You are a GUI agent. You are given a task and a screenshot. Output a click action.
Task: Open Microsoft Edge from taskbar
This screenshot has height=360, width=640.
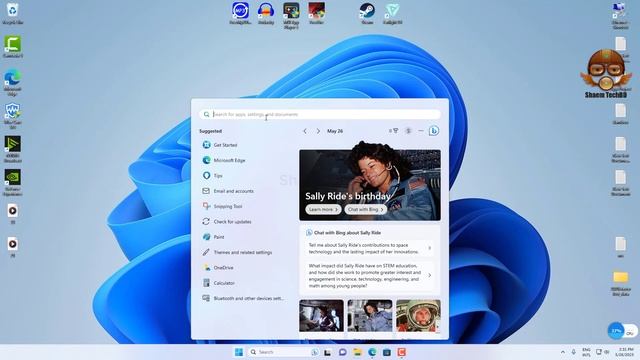pos(372,352)
